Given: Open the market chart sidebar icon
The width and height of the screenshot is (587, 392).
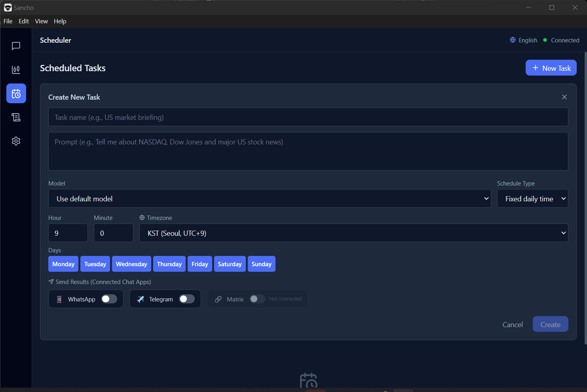Looking at the screenshot, I should click(x=16, y=70).
